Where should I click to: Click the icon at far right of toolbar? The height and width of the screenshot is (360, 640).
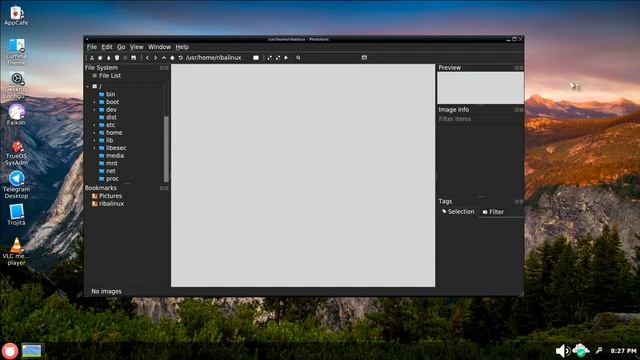pyautogui.click(x=364, y=58)
